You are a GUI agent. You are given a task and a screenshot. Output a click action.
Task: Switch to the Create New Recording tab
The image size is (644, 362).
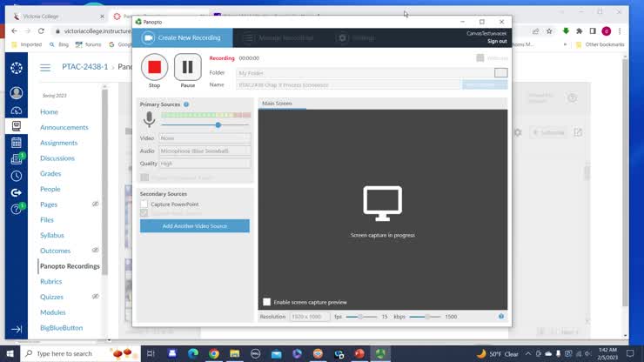184,37
